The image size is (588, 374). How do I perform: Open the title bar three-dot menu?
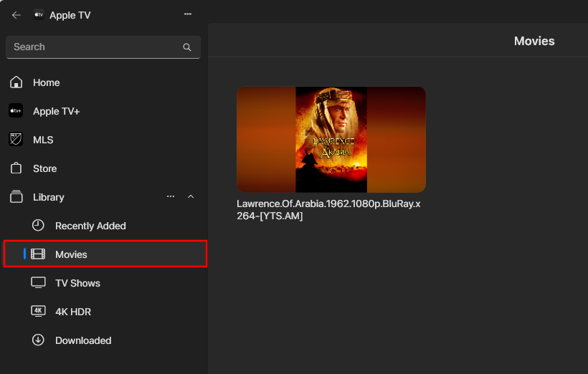(188, 14)
